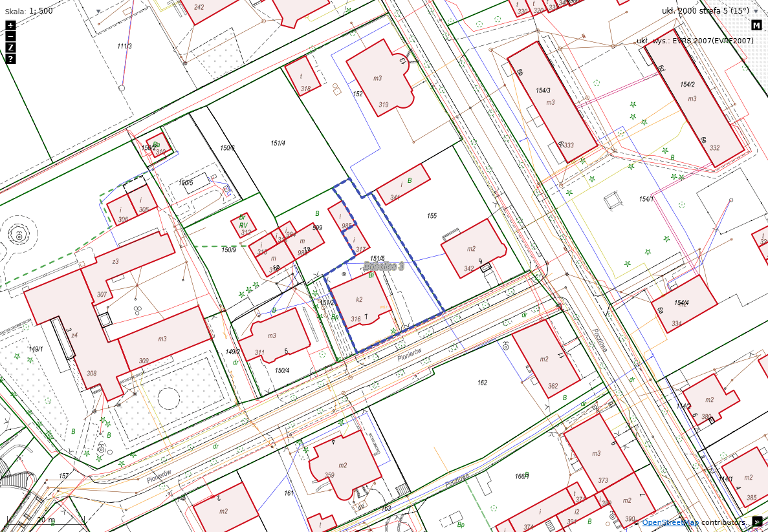Click the 20 m scale bar
Screen dimensions: 768x532
click(45, 520)
